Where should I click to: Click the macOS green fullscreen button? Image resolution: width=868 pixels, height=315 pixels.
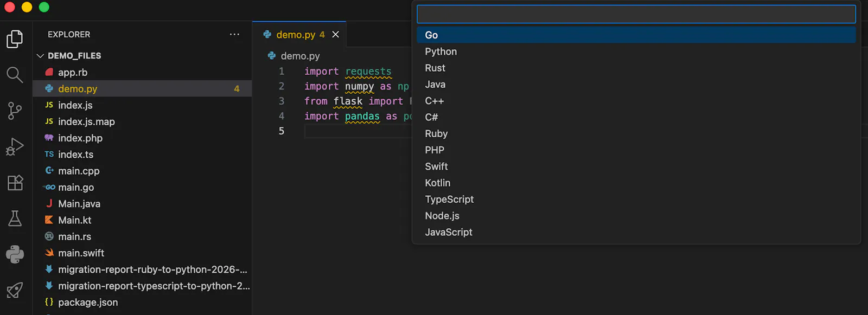pos(44,7)
